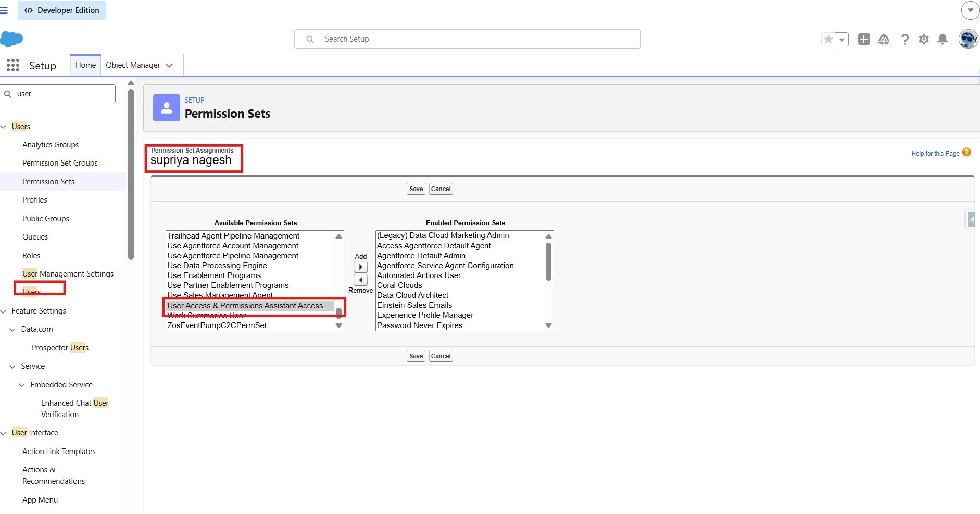Expand the Object Manager dropdown chevron
The image size is (980, 514).
(x=169, y=65)
